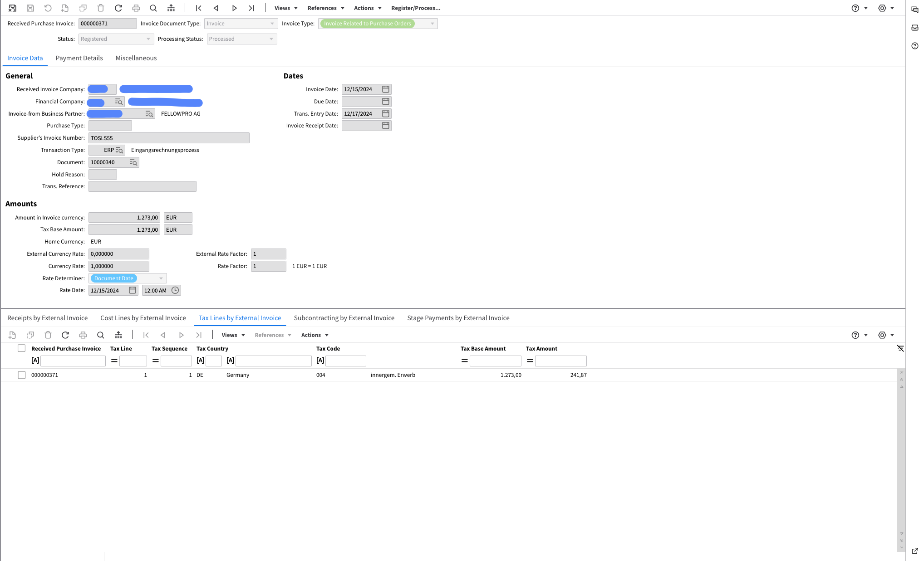Select the row checkbox for invoice 000000371

point(22,375)
